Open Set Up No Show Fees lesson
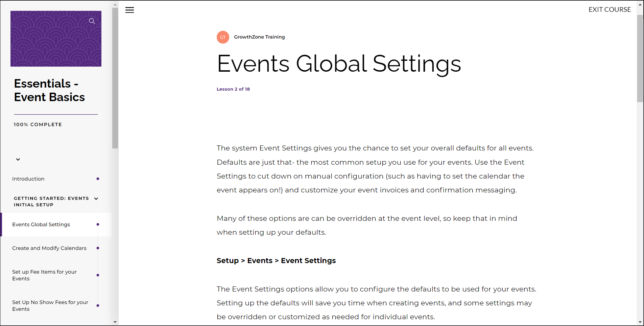Viewport: 644px width, 326px height. (50, 306)
